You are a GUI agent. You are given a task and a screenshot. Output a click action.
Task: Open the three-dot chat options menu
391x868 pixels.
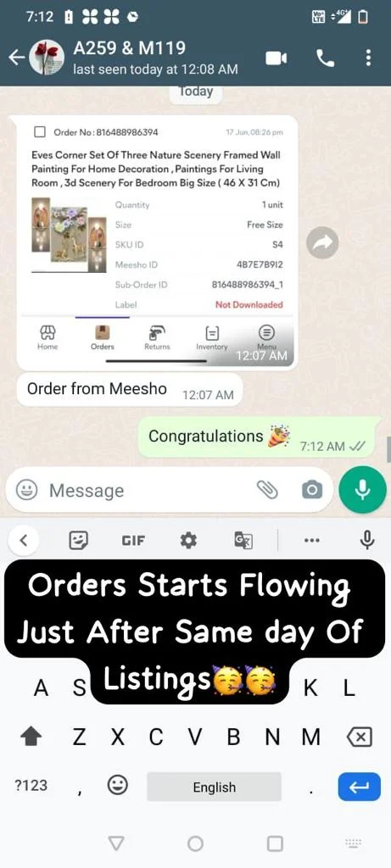[x=368, y=58]
